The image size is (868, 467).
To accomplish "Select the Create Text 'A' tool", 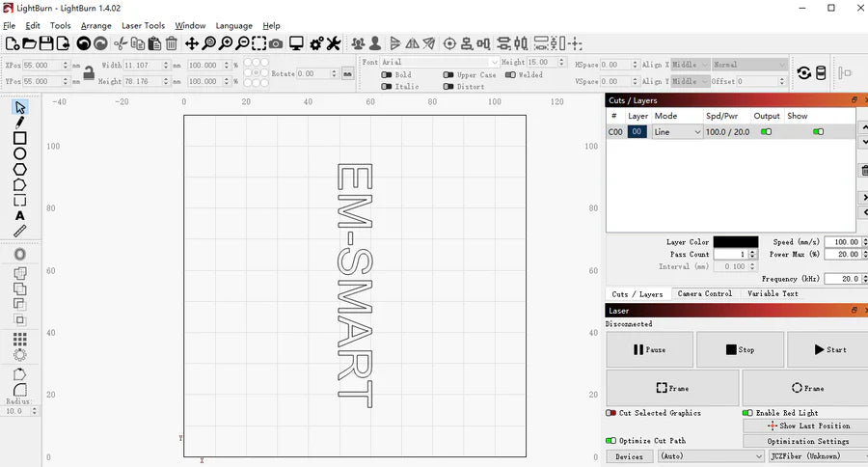I will click(20, 215).
